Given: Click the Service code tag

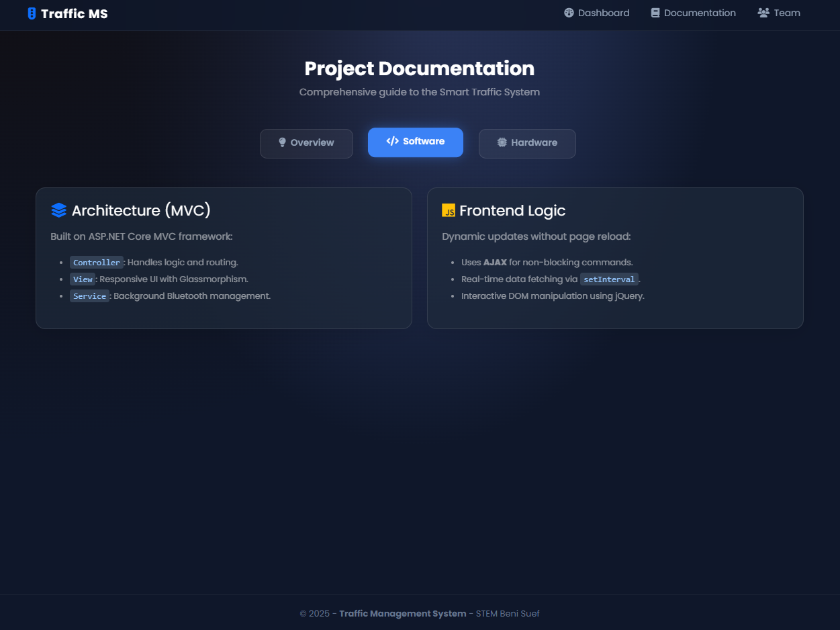Looking at the screenshot, I should [89, 296].
